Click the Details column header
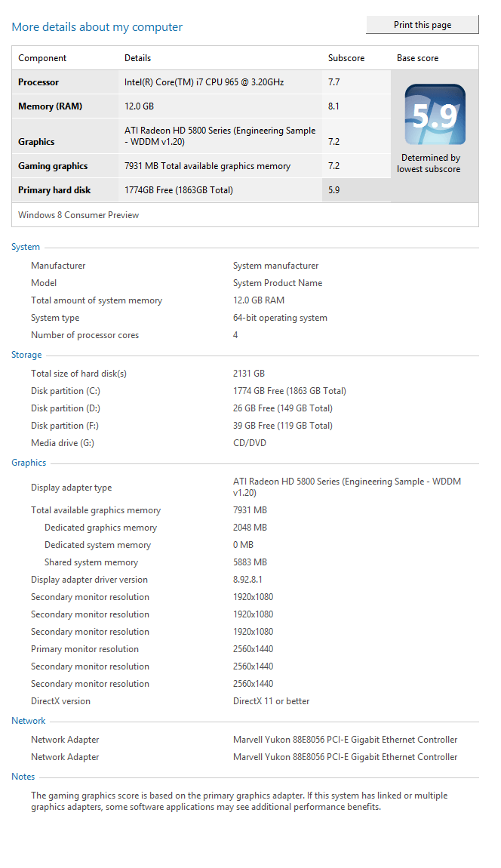This screenshot has width=501, height=868. tap(137, 58)
